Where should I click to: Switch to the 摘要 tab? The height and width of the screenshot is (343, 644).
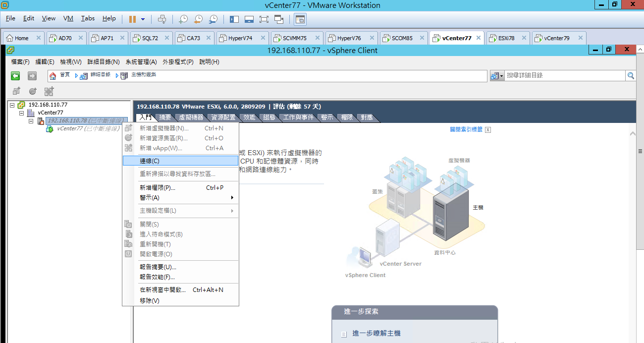[x=164, y=117]
